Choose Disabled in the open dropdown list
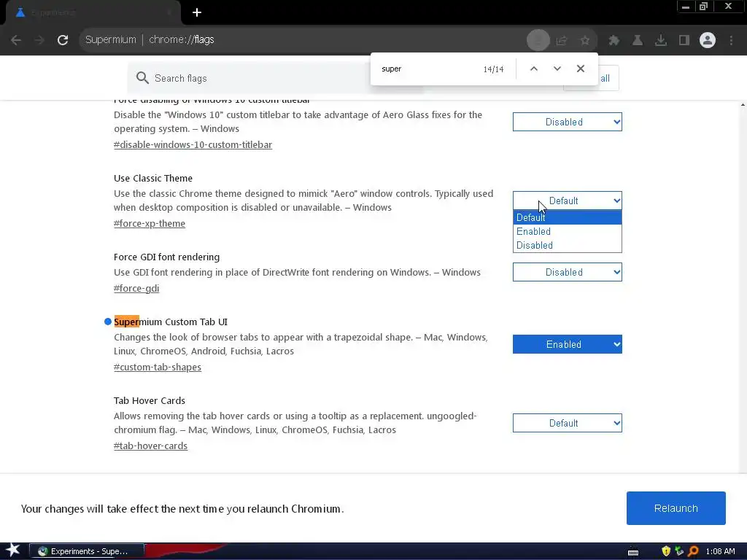The width and height of the screenshot is (747, 560). pyautogui.click(x=567, y=245)
